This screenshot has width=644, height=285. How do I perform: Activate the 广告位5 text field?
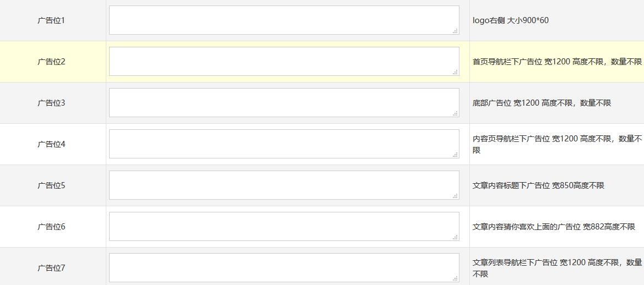[284, 185]
